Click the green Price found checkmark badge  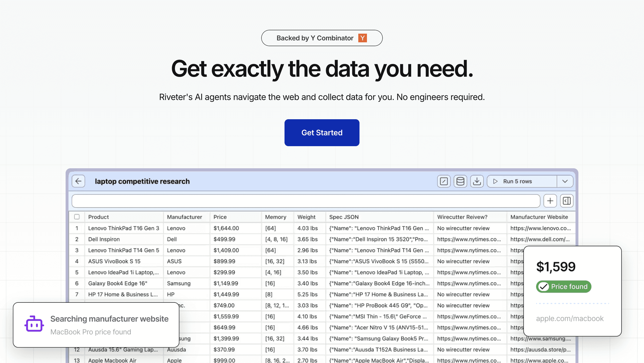[563, 287]
